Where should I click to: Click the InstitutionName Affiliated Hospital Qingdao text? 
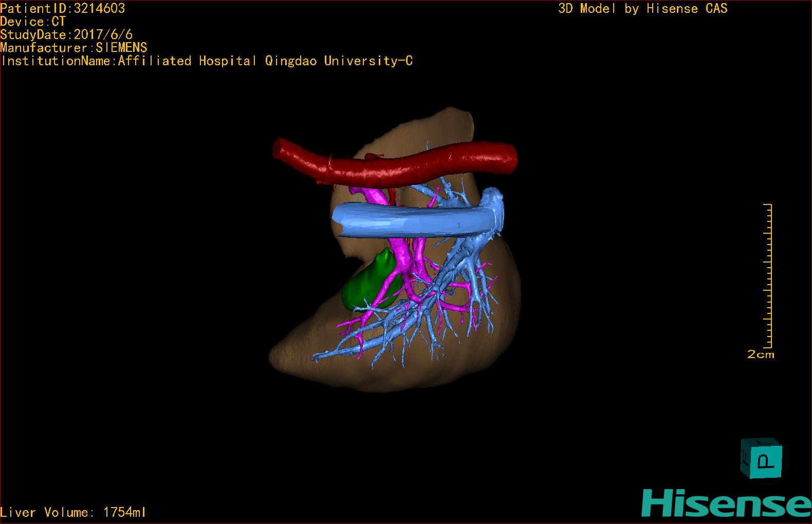pos(207,61)
